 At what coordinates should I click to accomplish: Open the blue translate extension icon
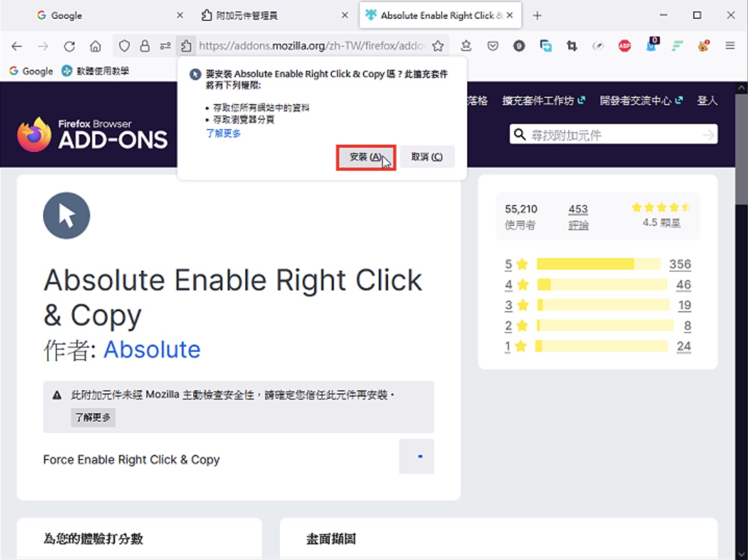point(545,46)
